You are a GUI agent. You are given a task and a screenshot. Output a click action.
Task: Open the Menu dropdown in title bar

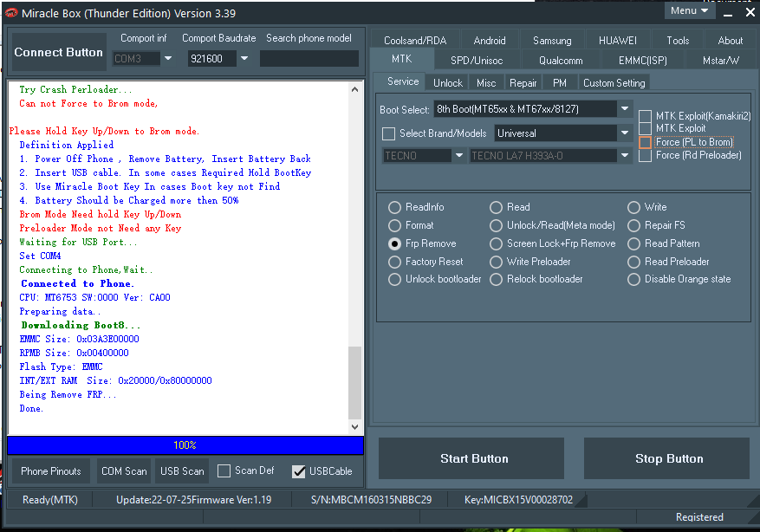689,10
